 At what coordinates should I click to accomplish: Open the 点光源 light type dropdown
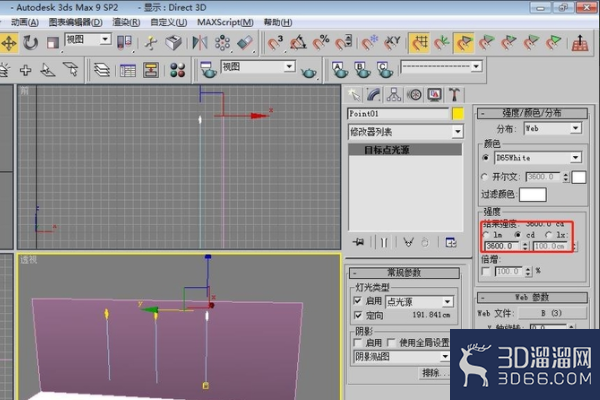pos(419,302)
